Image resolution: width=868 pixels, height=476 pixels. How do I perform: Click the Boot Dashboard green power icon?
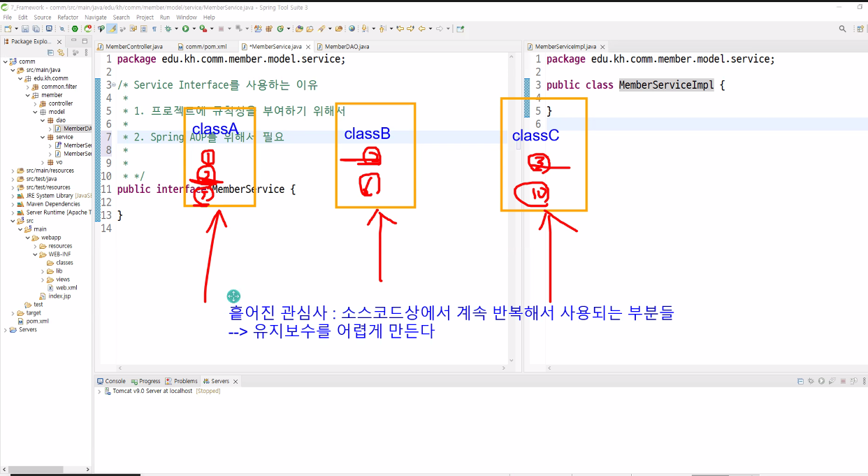tap(75, 29)
